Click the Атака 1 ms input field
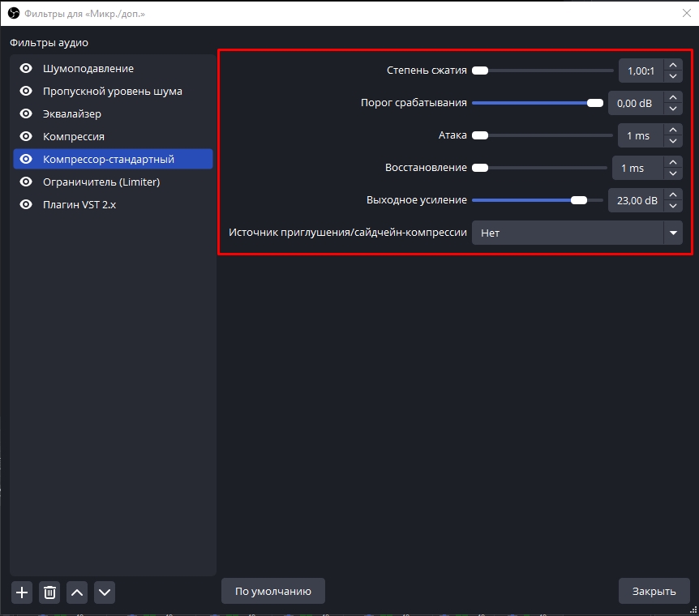 click(641, 136)
